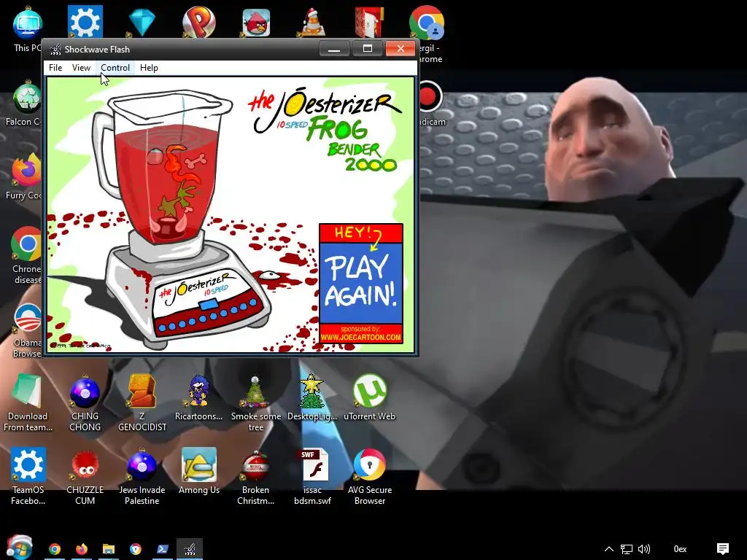The image size is (747, 560).
Task: Select the Smoke some tree desktop icon
Action: (256, 402)
